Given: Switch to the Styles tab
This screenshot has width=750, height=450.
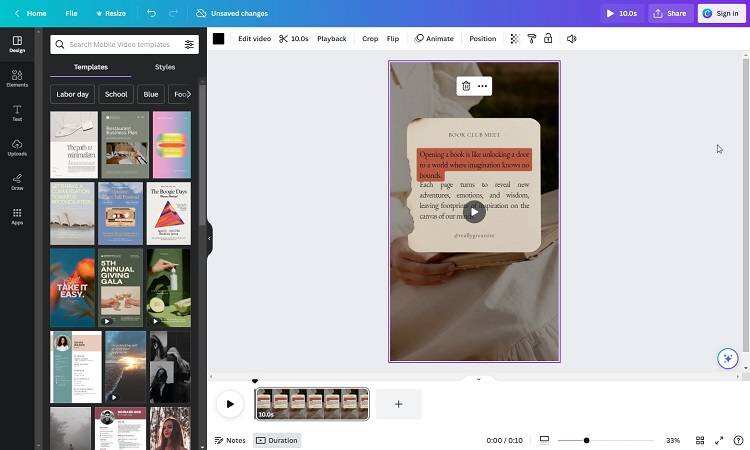Looking at the screenshot, I should click(x=165, y=67).
